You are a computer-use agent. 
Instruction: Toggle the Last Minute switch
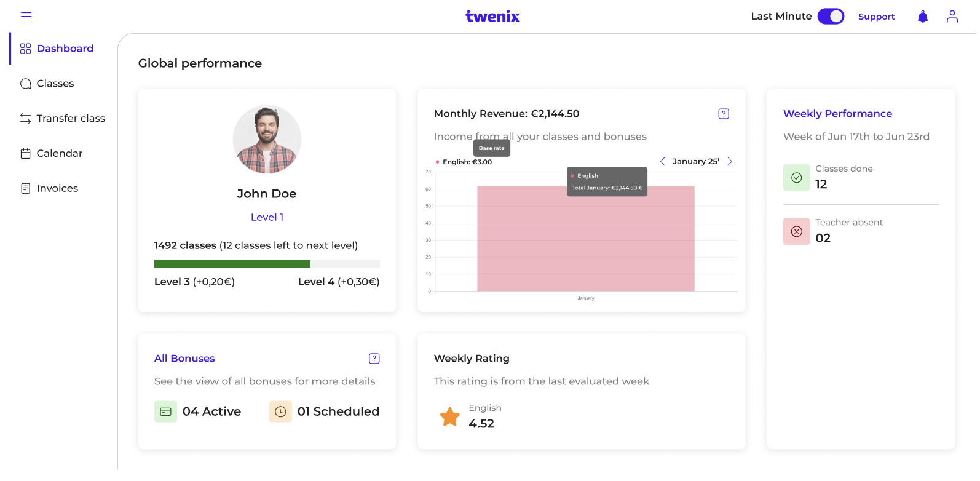click(831, 17)
